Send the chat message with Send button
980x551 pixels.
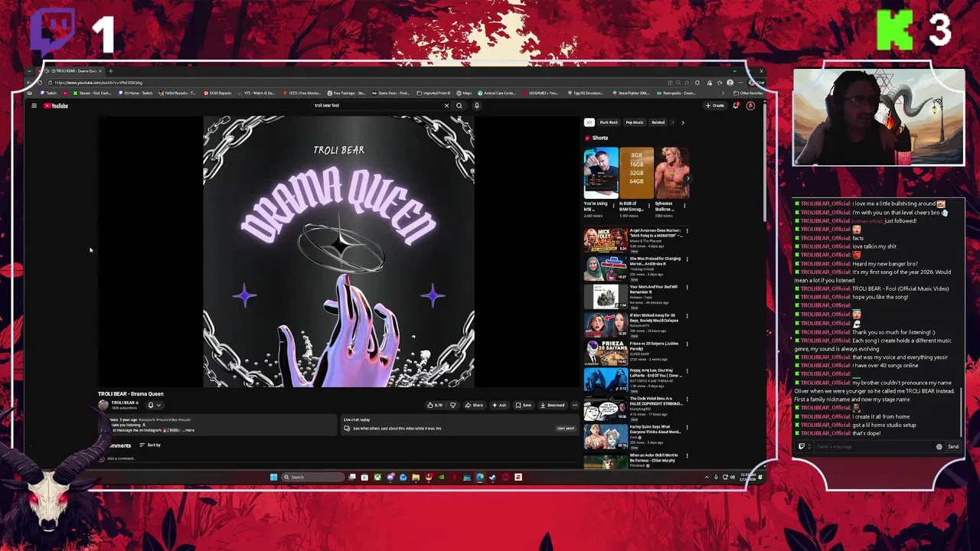point(953,447)
